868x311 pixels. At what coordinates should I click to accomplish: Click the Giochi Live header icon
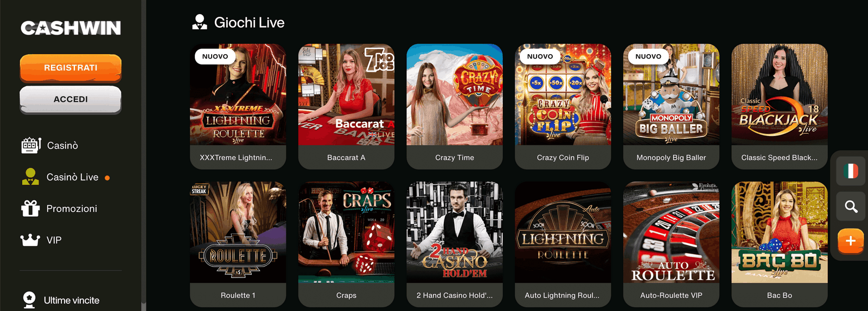click(x=200, y=22)
